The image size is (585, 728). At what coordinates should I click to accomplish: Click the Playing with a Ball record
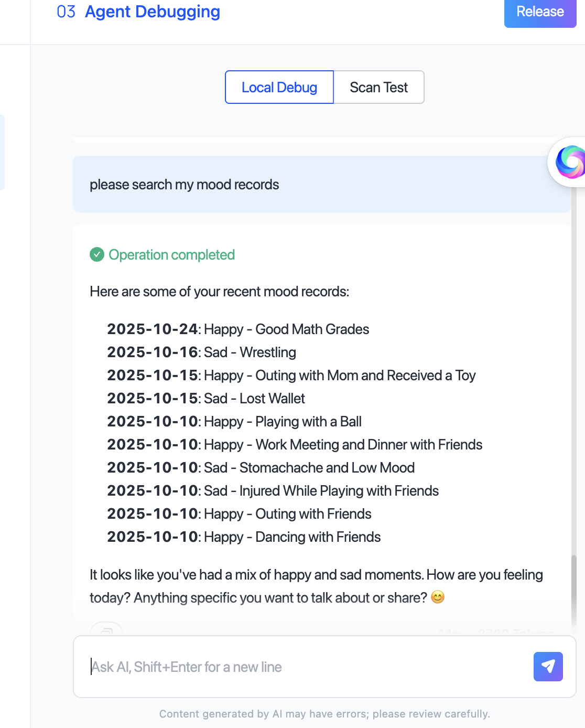pos(234,422)
